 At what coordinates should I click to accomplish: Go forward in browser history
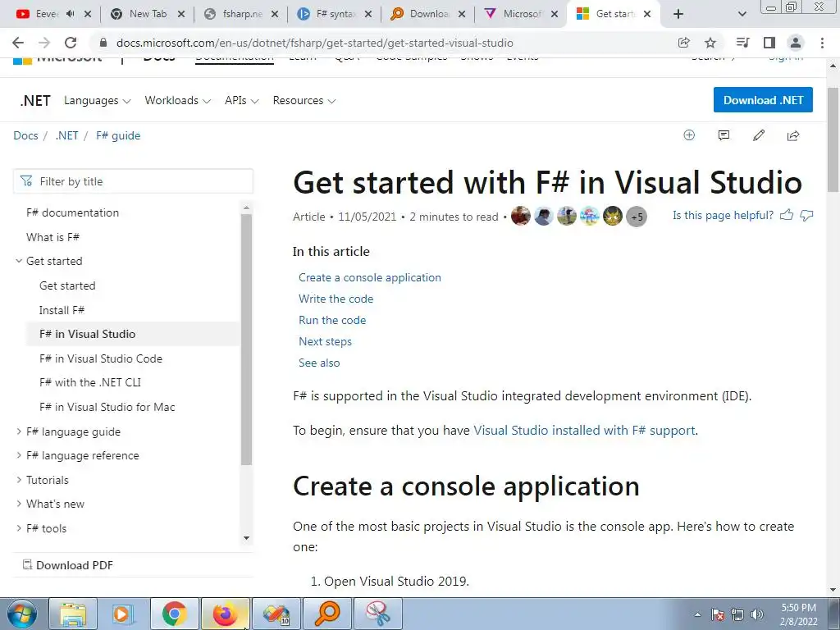pyautogui.click(x=44, y=43)
